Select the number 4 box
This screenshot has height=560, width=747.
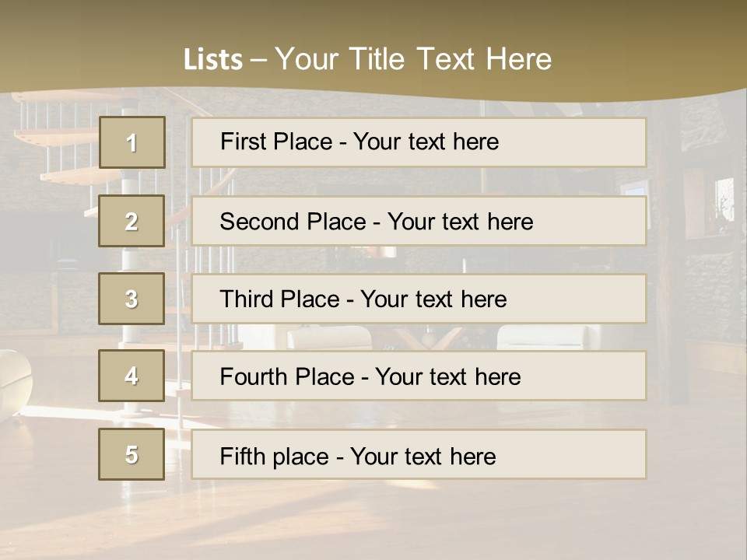[132, 376]
